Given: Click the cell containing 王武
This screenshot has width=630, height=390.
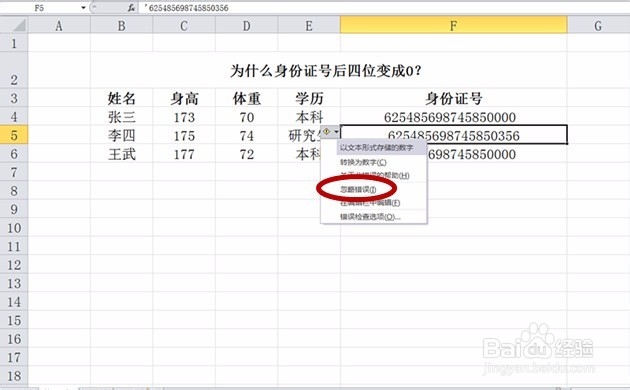Looking at the screenshot, I should pyautogui.click(x=121, y=154).
